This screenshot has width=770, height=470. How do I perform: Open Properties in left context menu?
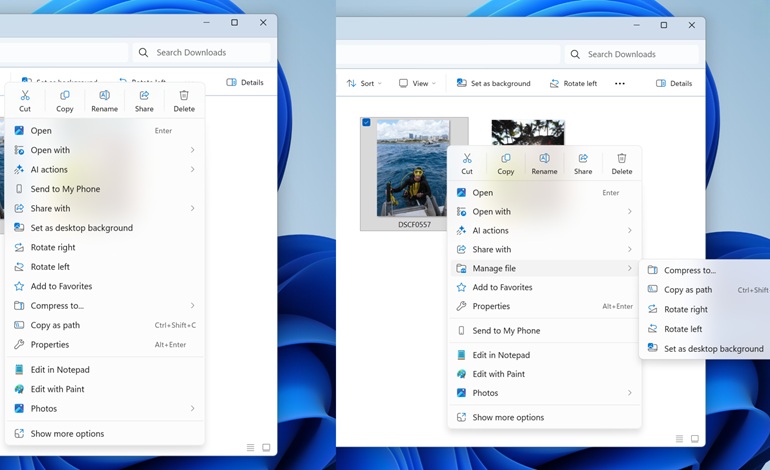click(105, 344)
